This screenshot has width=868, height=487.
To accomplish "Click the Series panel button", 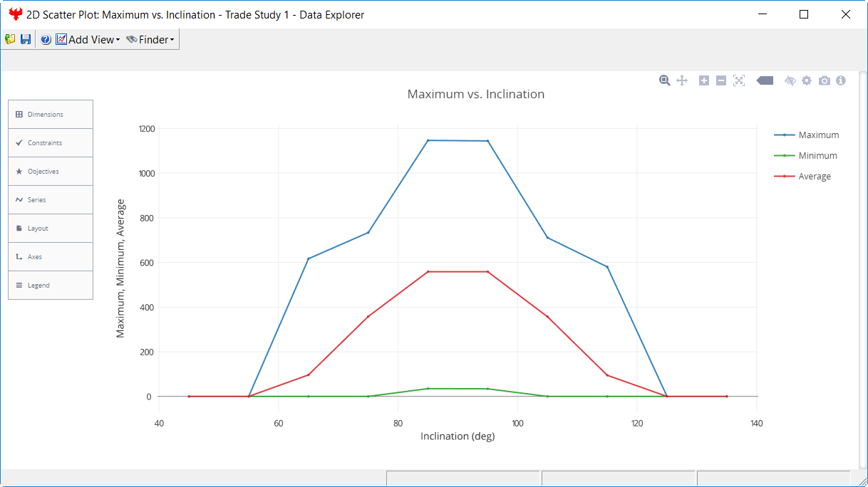I will 51,200.
